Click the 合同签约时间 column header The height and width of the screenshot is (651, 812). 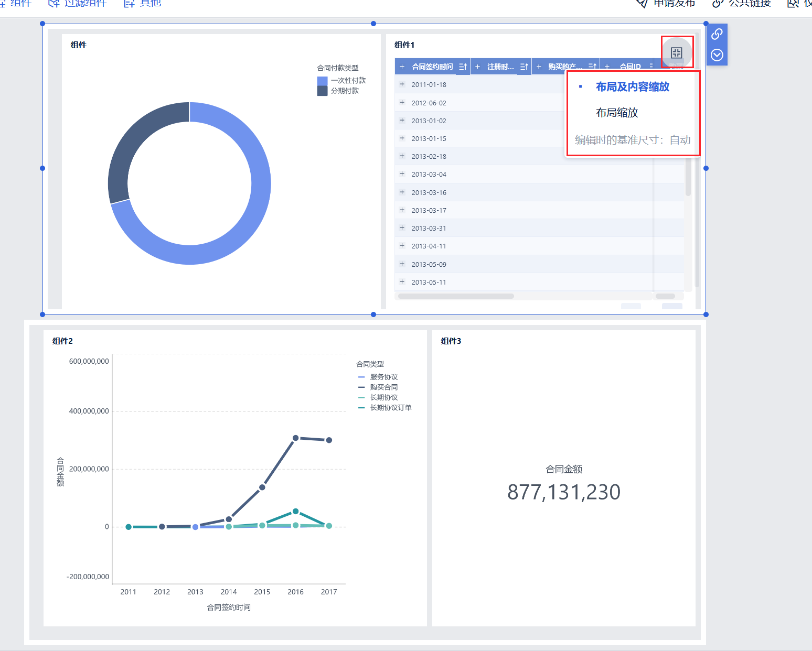(x=432, y=67)
